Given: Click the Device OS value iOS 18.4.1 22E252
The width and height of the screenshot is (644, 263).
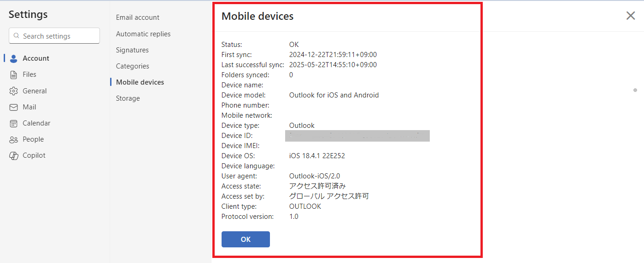Looking at the screenshot, I should point(317,156).
